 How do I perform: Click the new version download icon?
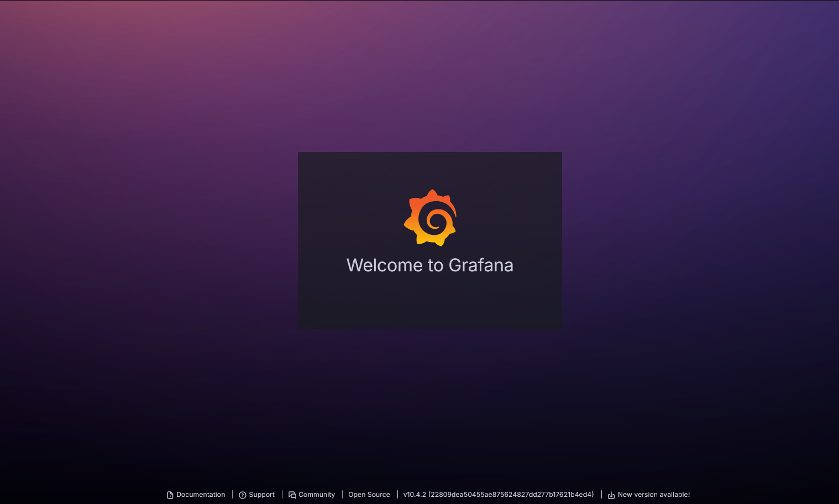coord(611,495)
